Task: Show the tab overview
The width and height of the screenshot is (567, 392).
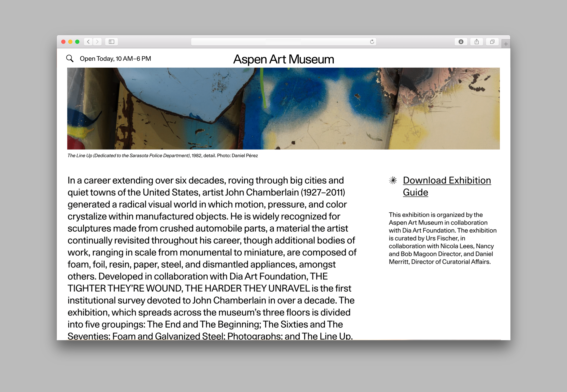Action: coord(492,42)
